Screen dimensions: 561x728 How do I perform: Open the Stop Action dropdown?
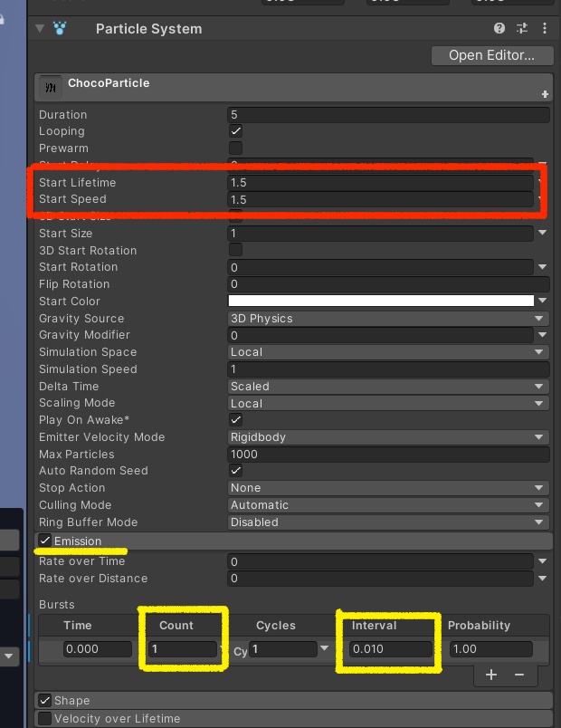388,488
